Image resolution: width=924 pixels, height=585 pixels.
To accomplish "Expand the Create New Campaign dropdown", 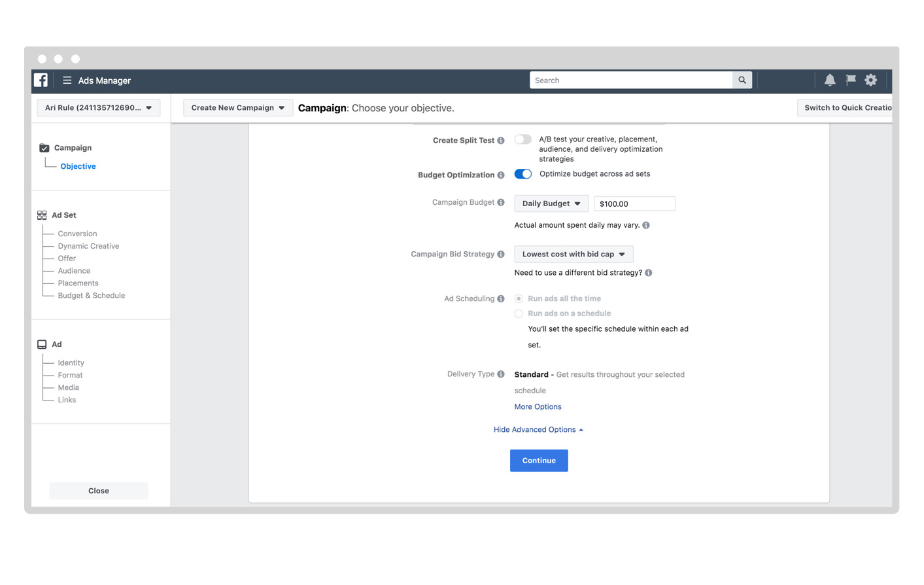I will (237, 108).
